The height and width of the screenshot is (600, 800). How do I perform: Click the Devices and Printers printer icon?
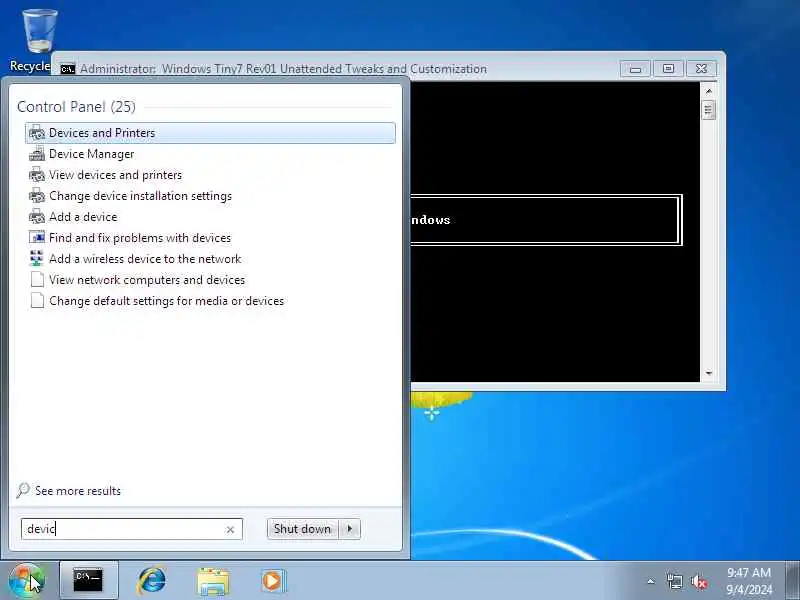[37, 133]
